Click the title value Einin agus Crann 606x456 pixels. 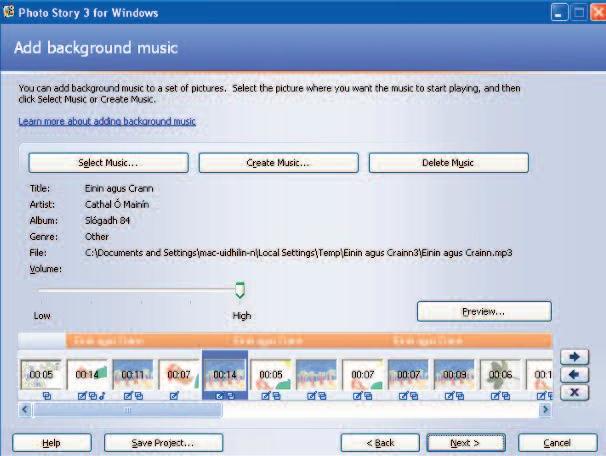coord(119,189)
